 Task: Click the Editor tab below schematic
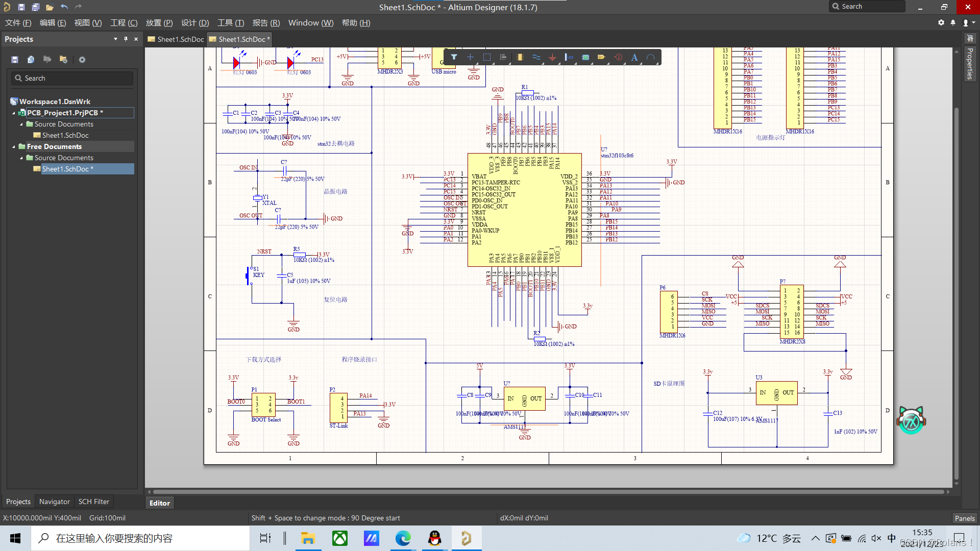[x=159, y=503]
